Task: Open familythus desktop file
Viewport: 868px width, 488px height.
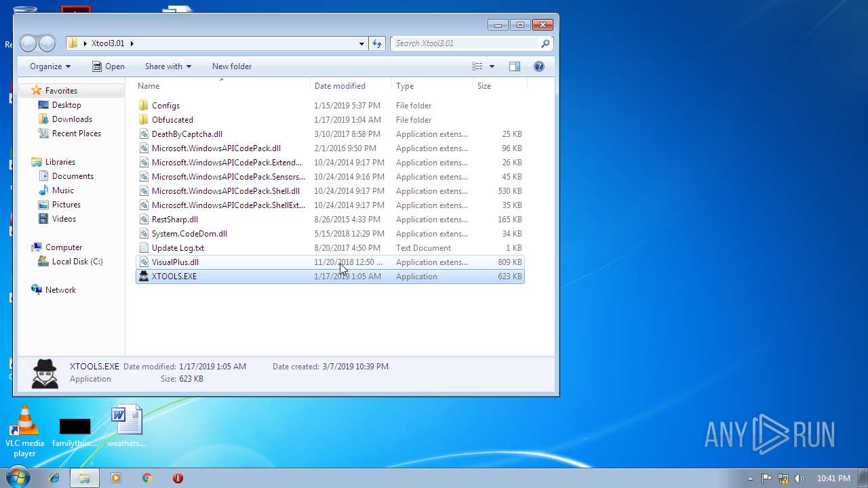Action: point(75,432)
